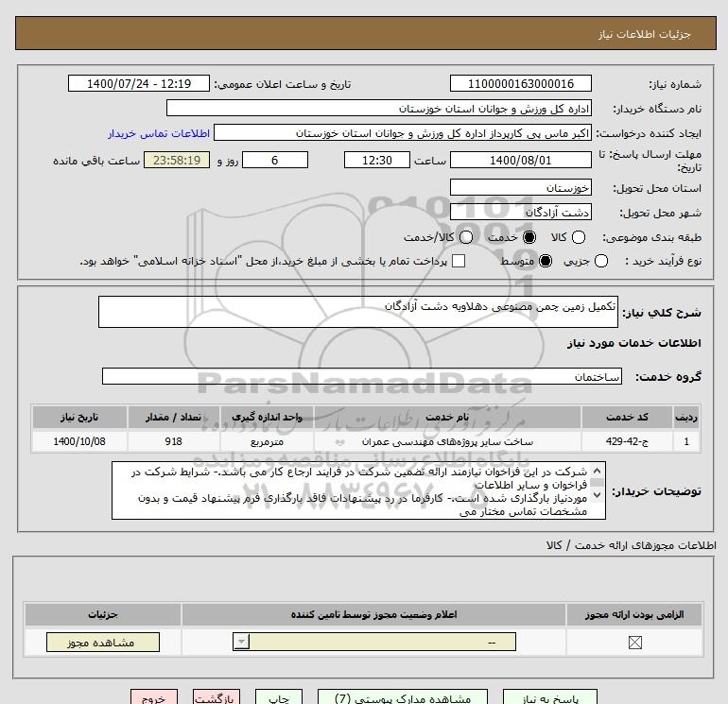Choose the جزیی purchase process option
The height and width of the screenshot is (704, 728).
pyautogui.click(x=600, y=261)
